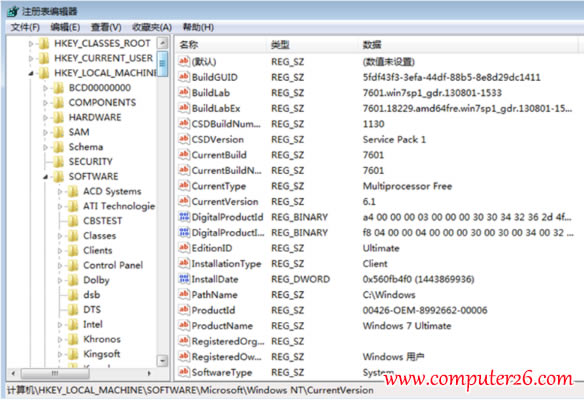This screenshot has height=401, width=584.
Task: Select the BuildGUID string value icon
Action: pos(184,77)
